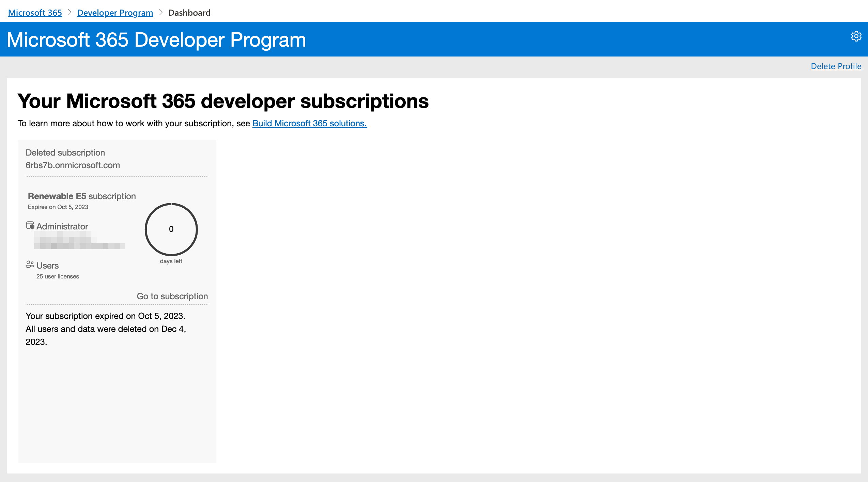Open Build Microsoft 365 solutions link

click(x=309, y=123)
